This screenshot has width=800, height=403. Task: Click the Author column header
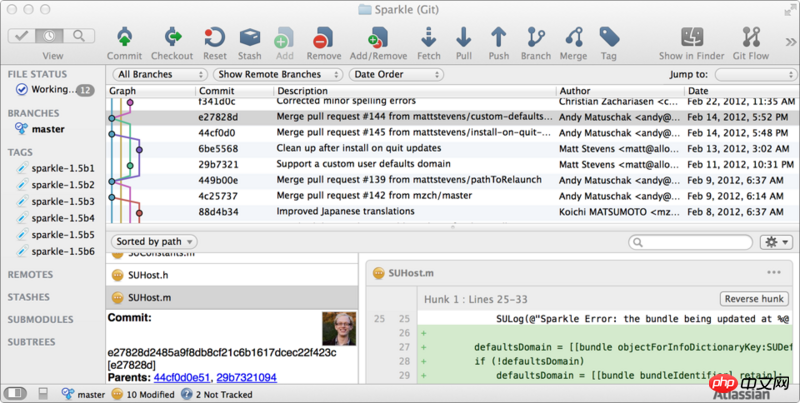click(620, 91)
